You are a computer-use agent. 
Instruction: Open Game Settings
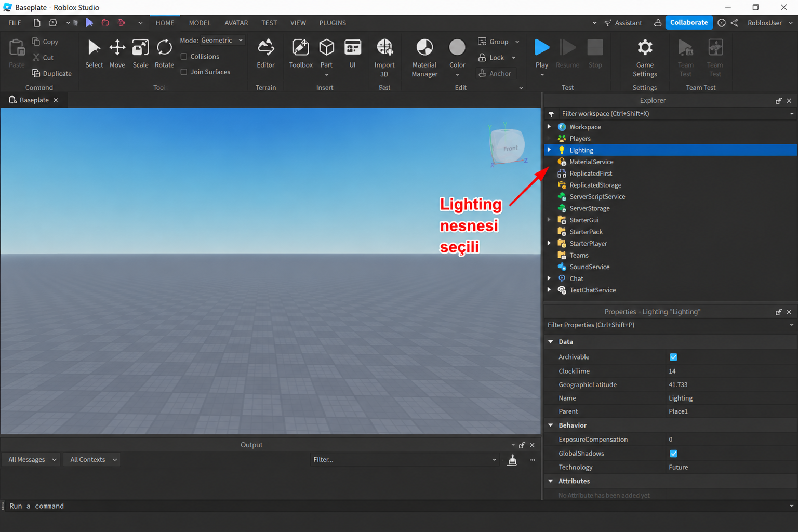click(x=645, y=58)
